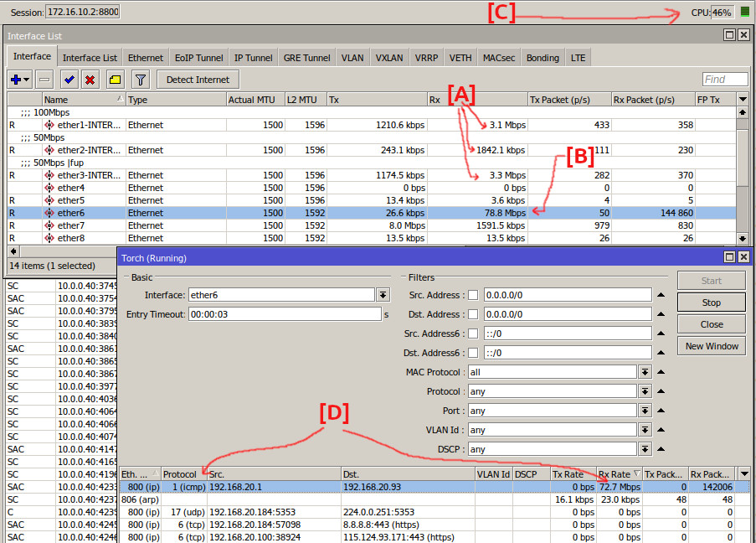Collapse the MAC Protocol filter arrow

pyautogui.click(x=661, y=372)
